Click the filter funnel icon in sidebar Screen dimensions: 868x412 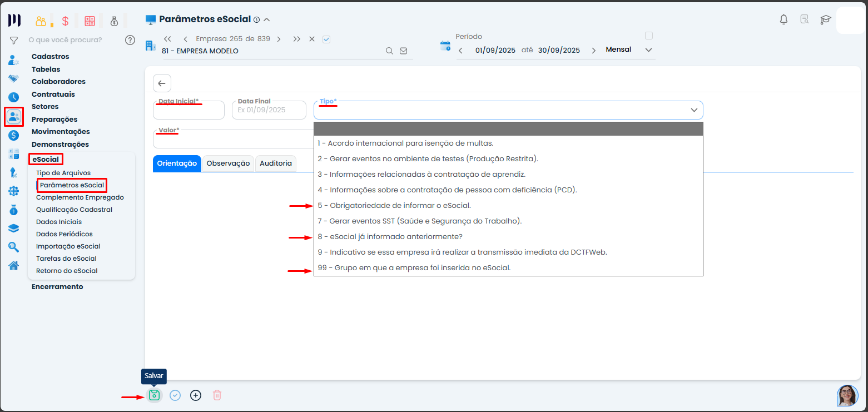pyautogui.click(x=14, y=40)
